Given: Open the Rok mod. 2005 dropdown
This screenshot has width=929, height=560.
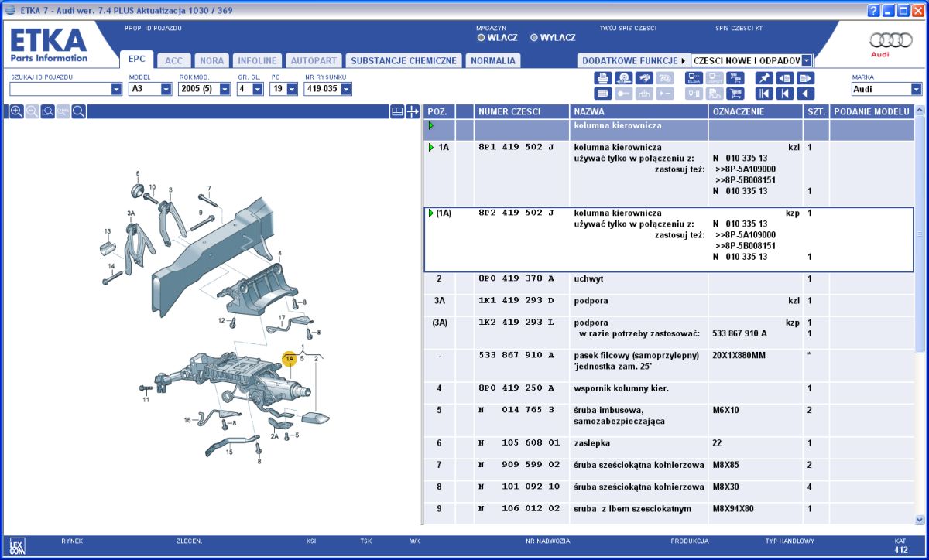Looking at the screenshot, I should (225, 89).
